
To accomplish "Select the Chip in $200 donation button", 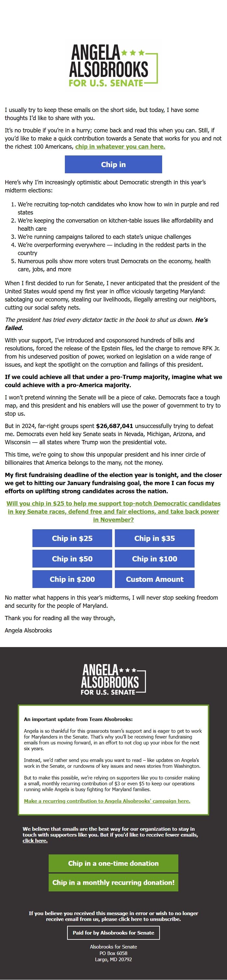I will (x=72, y=579).
